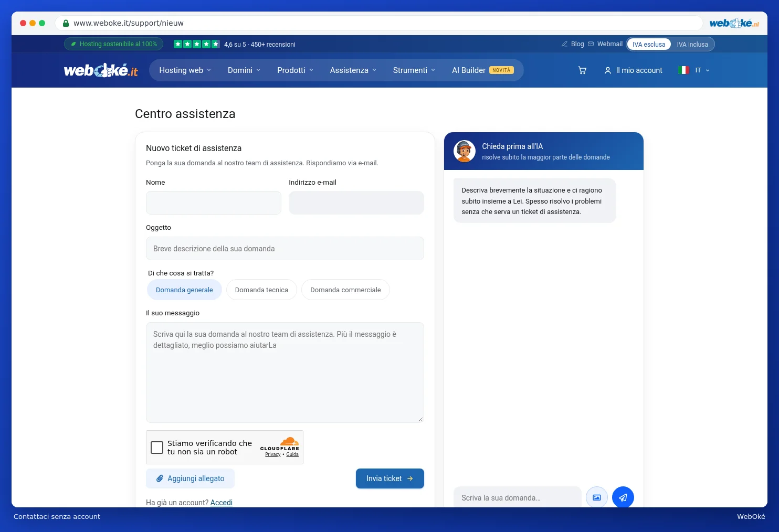
Task: Open the Webmail link
Action: [605, 44]
